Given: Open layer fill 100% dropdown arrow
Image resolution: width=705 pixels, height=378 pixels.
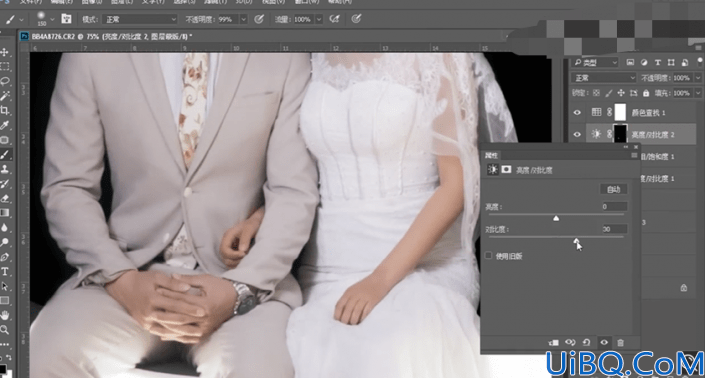Looking at the screenshot, I should [x=698, y=93].
